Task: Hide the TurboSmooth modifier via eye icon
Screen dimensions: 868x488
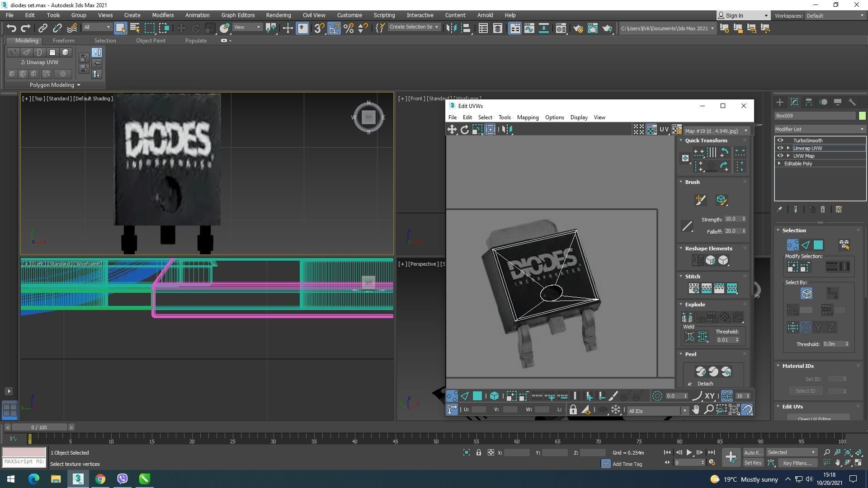Action: point(780,141)
